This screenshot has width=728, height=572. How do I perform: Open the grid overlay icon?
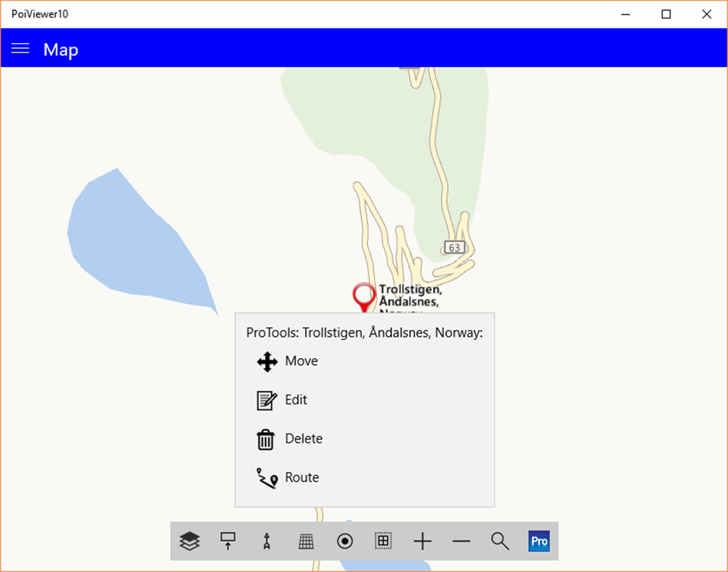[x=305, y=541]
